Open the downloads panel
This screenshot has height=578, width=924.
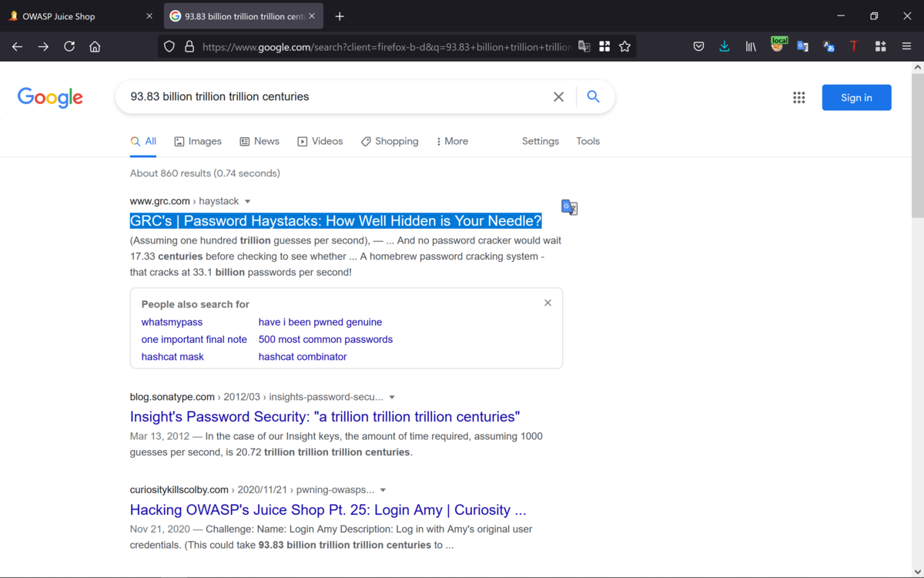725,47
